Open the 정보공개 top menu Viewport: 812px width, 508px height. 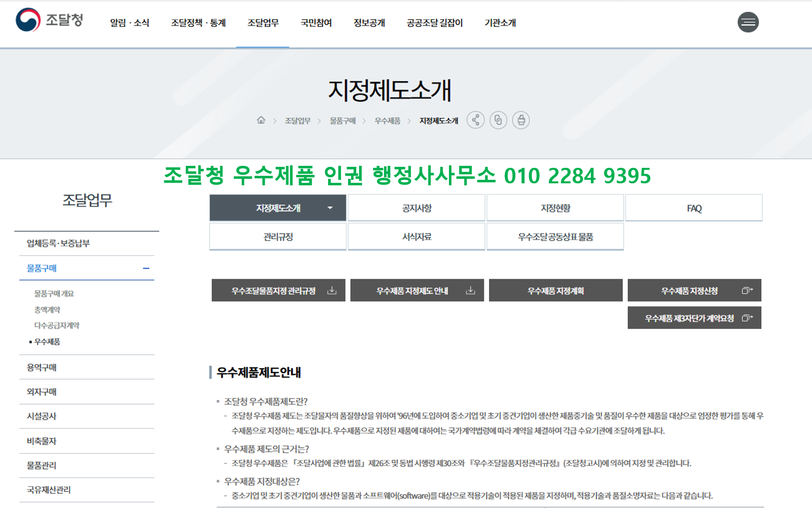point(369,23)
